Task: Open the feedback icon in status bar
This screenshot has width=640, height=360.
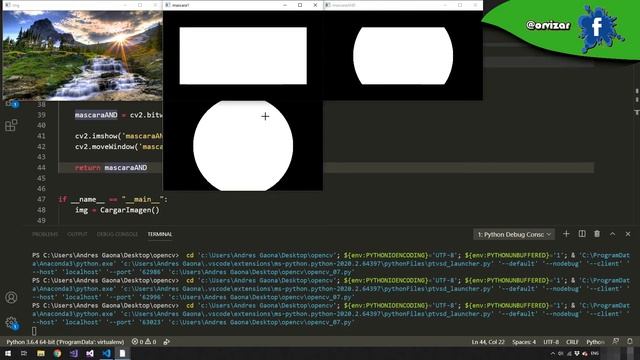Action: 616,341
